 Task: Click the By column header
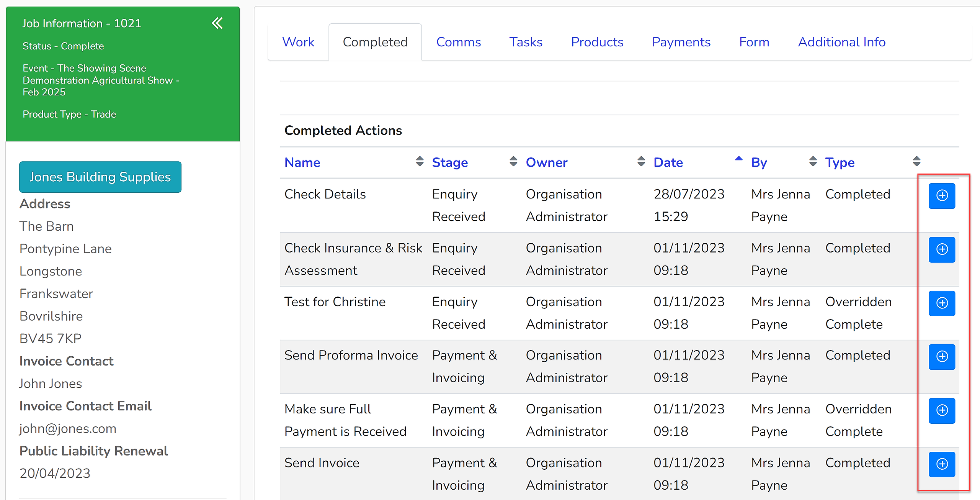[759, 162]
